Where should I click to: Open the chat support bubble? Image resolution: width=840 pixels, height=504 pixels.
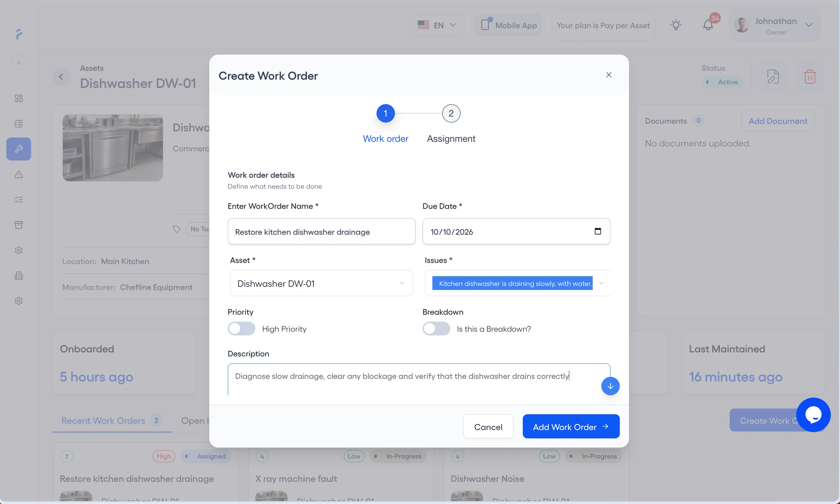813,415
